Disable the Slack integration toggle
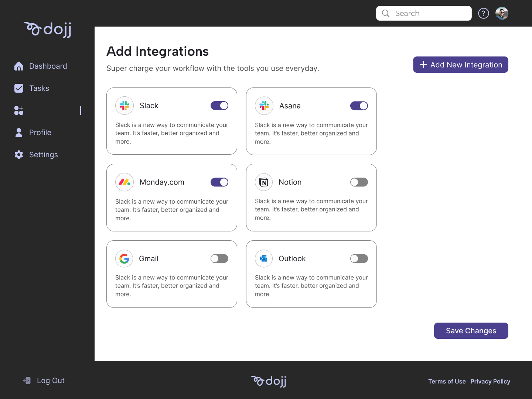Viewport: 532px width, 399px height. [x=219, y=106]
